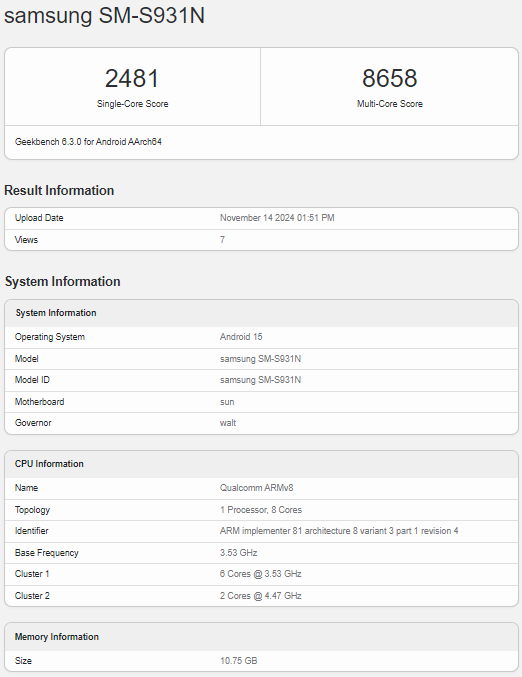Click the 'Base Frequency' label

[x=47, y=553]
